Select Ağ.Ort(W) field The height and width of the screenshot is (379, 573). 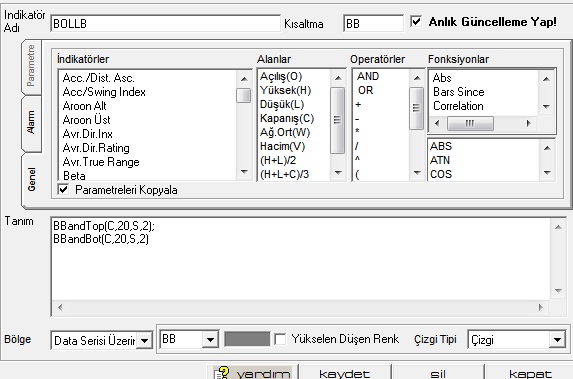click(x=285, y=132)
